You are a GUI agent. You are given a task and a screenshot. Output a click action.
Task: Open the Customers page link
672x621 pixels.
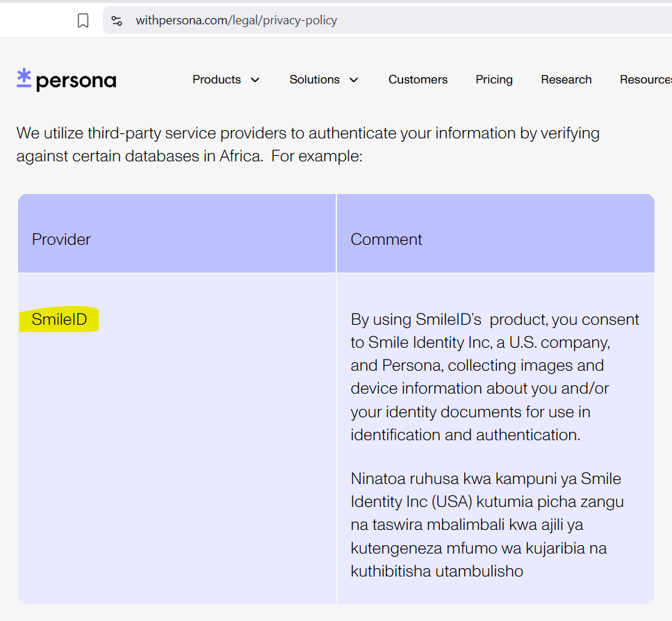[x=418, y=79]
